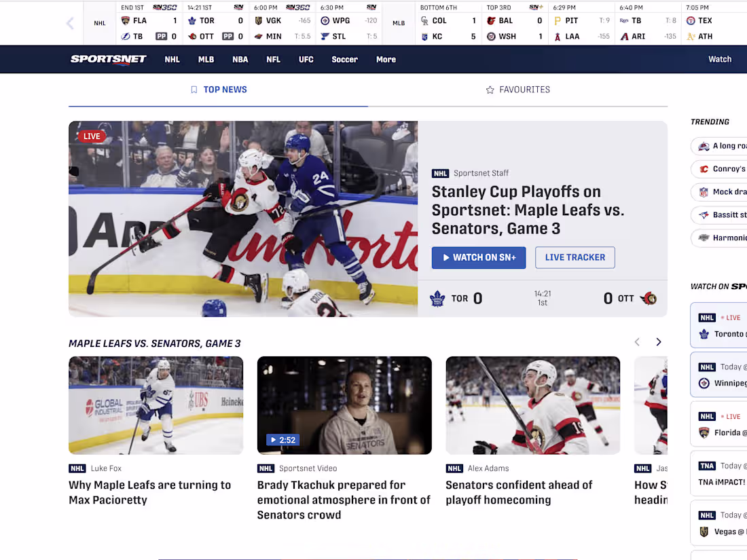The image size is (747, 560).
Task: Switch to the Top News tab
Action: coord(218,90)
